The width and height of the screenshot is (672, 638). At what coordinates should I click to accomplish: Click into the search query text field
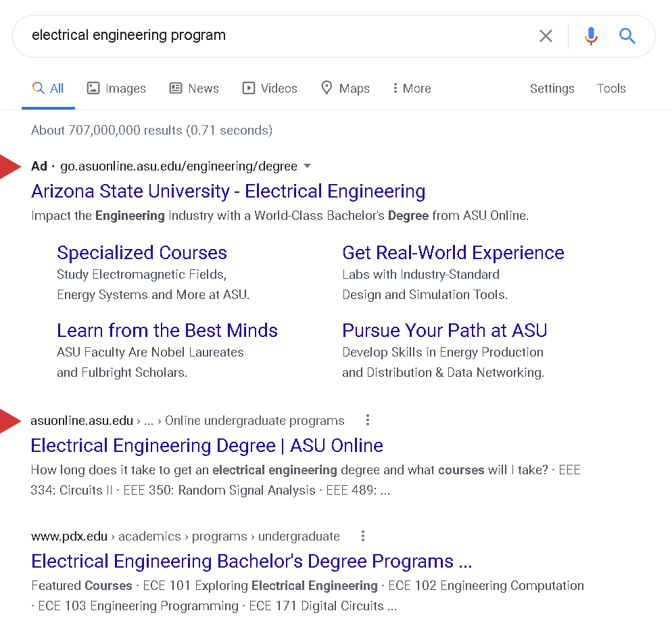click(x=270, y=35)
